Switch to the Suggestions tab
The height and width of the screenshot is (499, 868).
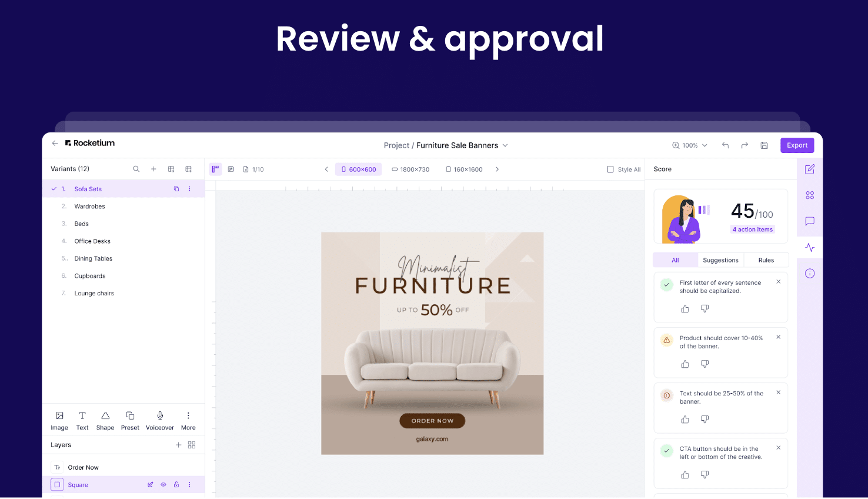720,260
